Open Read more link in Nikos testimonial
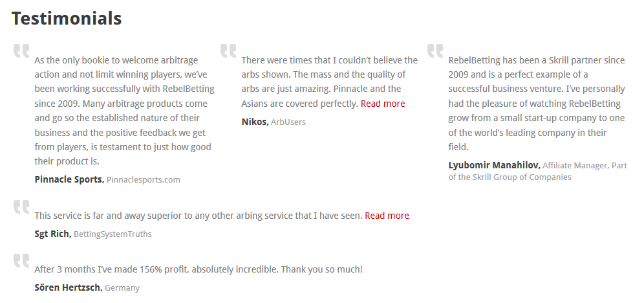Screen dimensions: 644x303 tap(383, 104)
